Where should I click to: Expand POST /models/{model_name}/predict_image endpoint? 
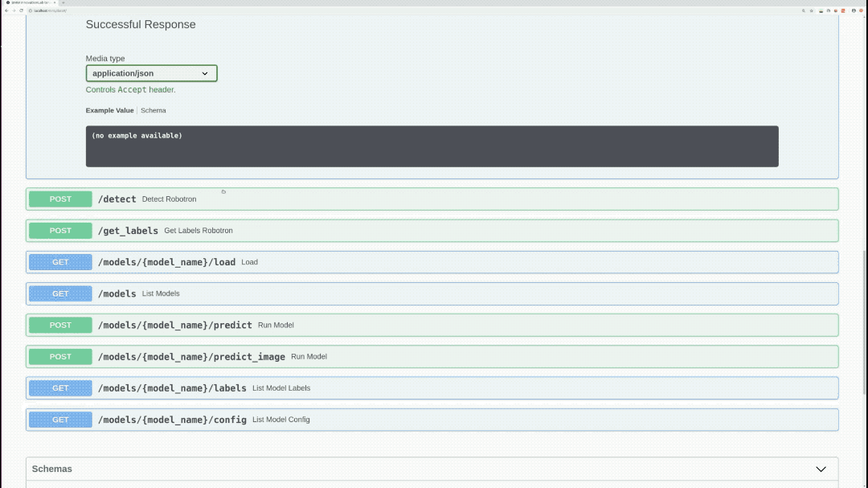pos(432,357)
